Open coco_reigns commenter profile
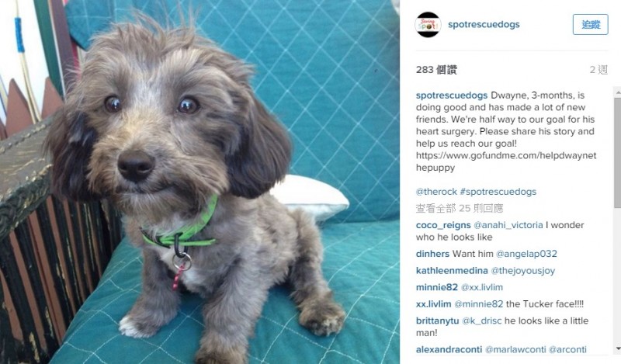 [443, 225]
